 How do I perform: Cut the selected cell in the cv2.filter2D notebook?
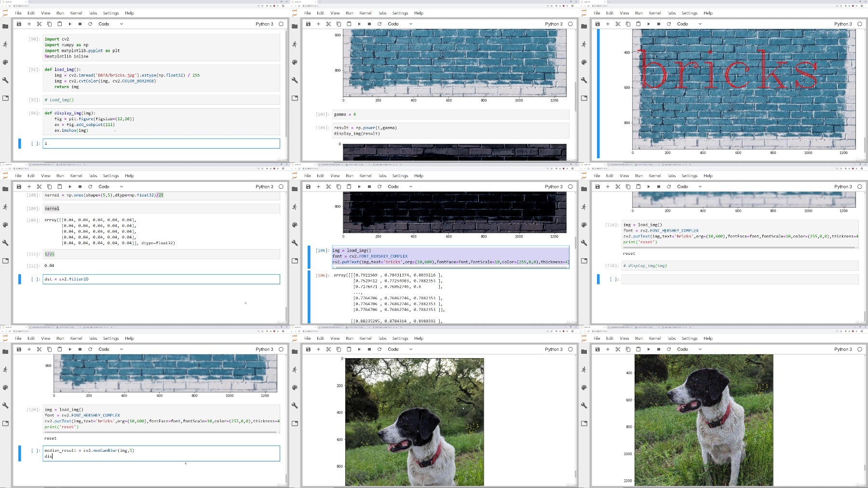point(39,186)
